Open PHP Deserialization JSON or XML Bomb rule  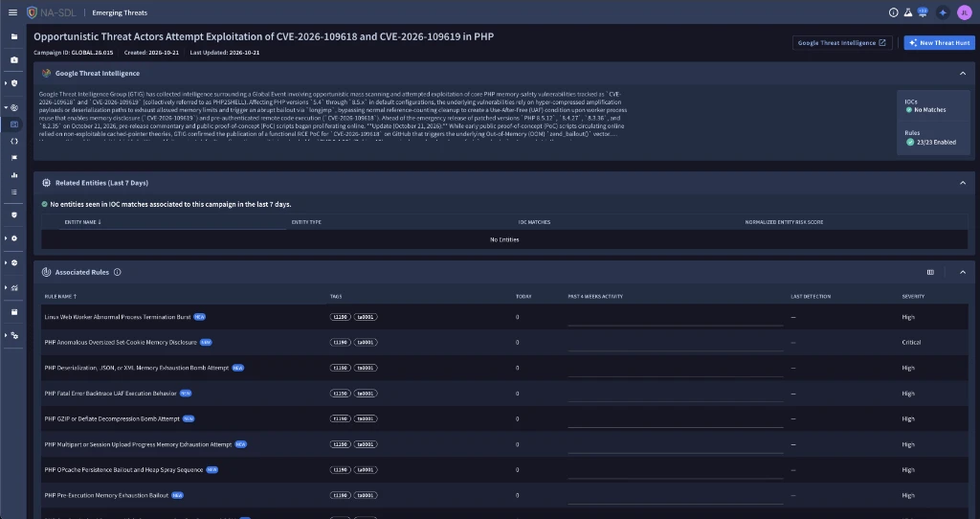pos(137,368)
